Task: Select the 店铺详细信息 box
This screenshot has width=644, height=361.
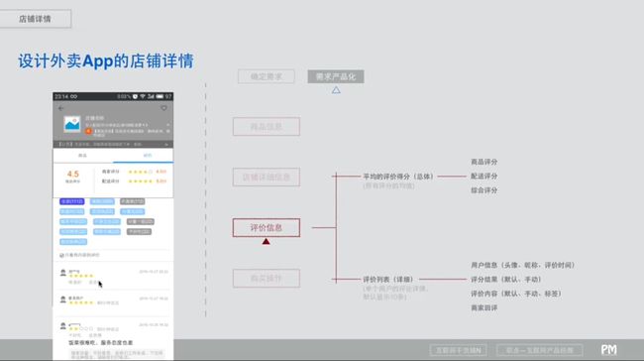Action: click(x=267, y=178)
